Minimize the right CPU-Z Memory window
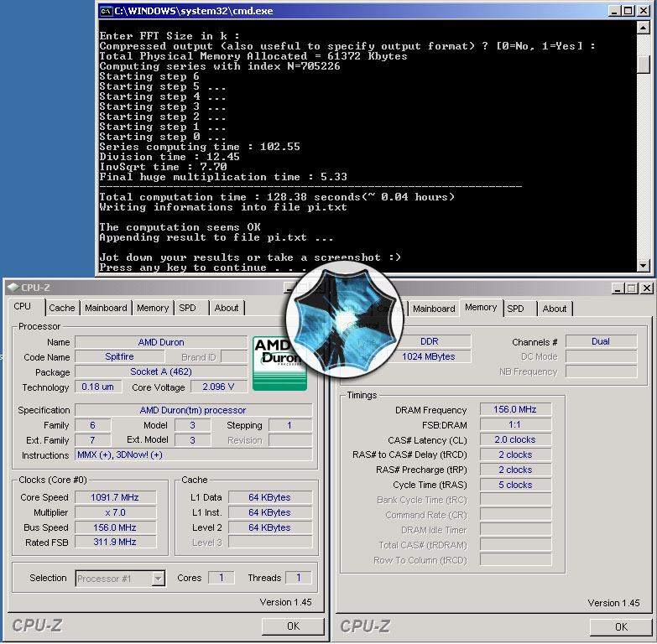Viewport: 657px width, 644px height. 618,288
